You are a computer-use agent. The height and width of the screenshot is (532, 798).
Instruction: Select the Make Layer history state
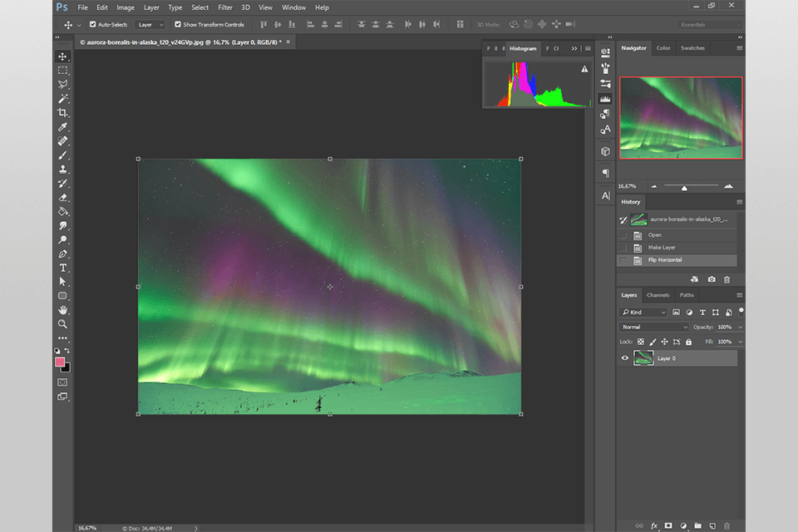pos(677,248)
